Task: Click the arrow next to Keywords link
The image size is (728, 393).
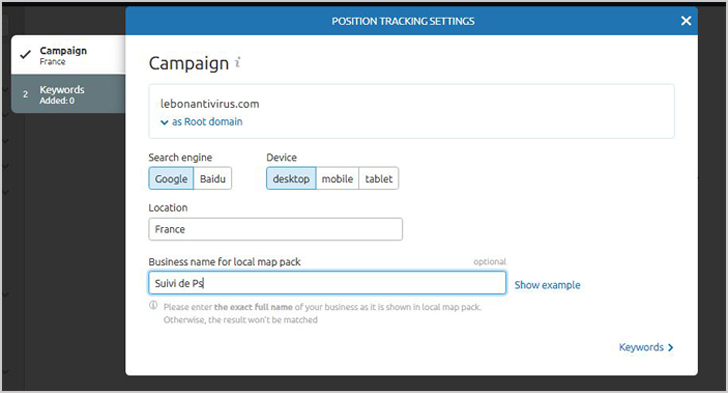Action: pyautogui.click(x=670, y=347)
